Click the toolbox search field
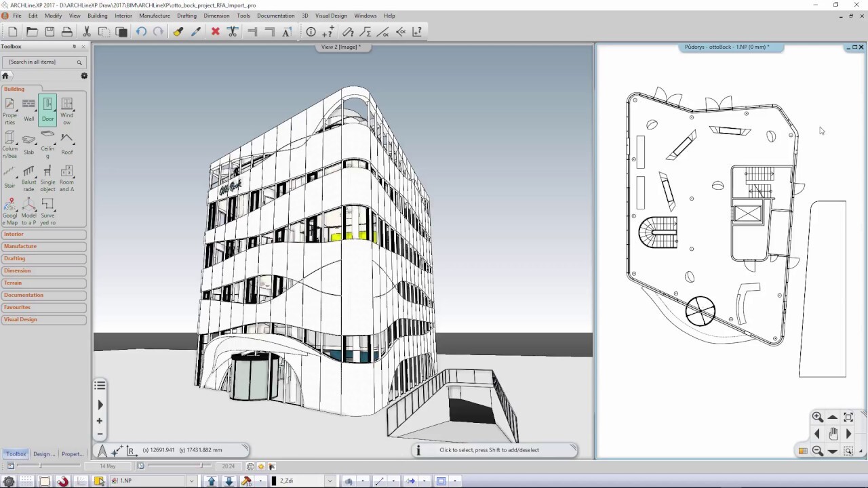The height and width of the screenshot is (488, 868). click(x=42, y=62)
